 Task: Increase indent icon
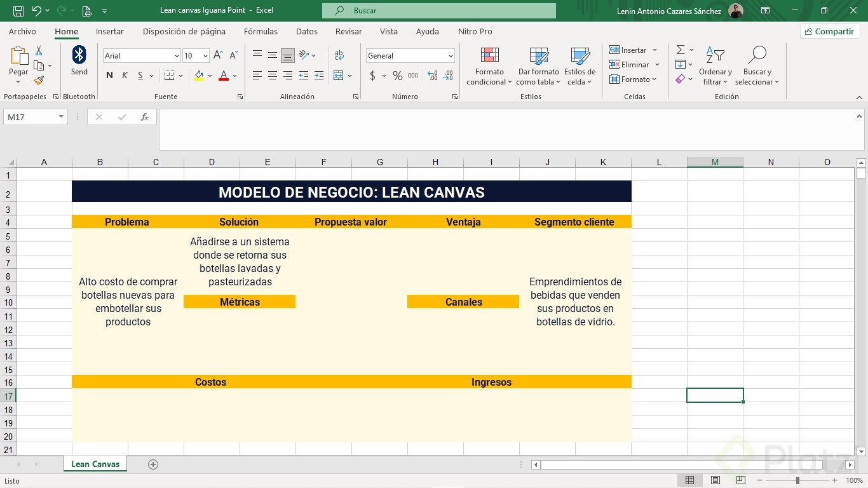[318, 76]
